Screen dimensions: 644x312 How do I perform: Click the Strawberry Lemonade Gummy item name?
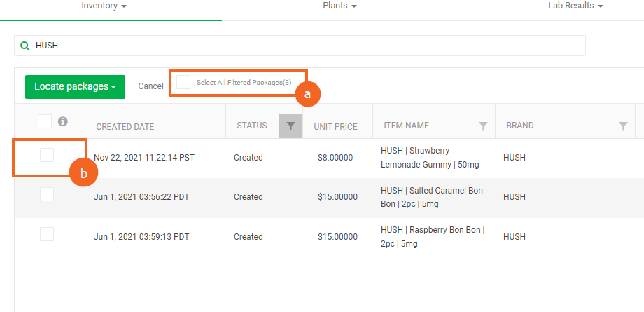(x=430, y=157)
